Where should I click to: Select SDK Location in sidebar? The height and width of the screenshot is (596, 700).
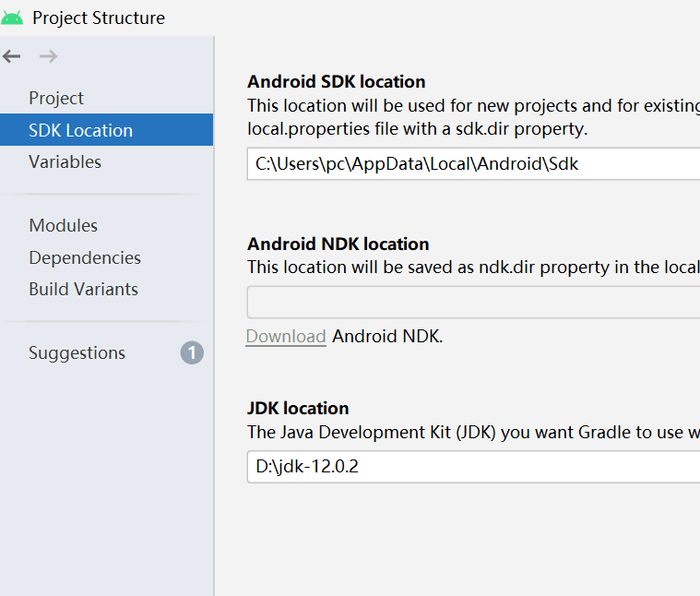tap(106, 130)
